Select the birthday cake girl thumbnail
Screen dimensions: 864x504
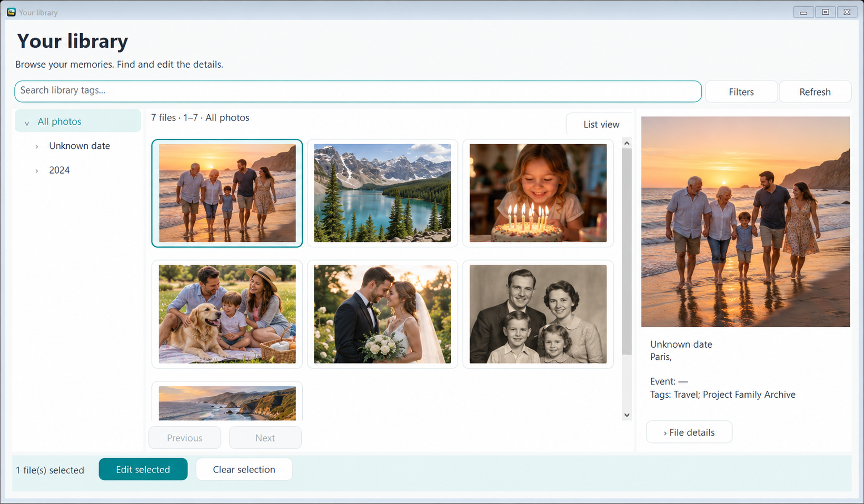[x=538, y=193]
